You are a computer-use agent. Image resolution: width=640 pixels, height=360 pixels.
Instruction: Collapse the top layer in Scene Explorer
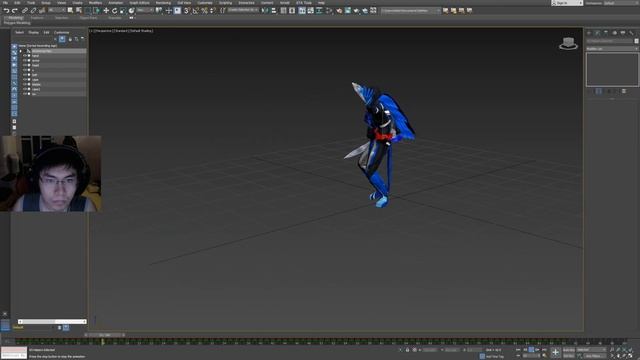20,51
